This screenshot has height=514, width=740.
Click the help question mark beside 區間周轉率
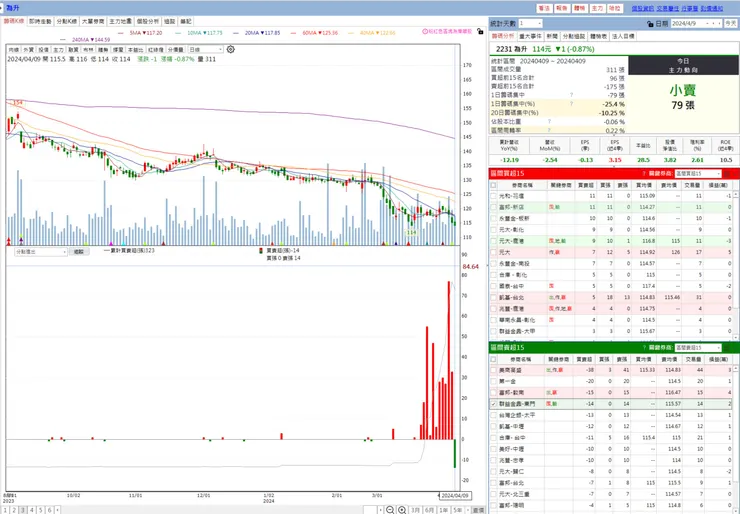(549, 130)
